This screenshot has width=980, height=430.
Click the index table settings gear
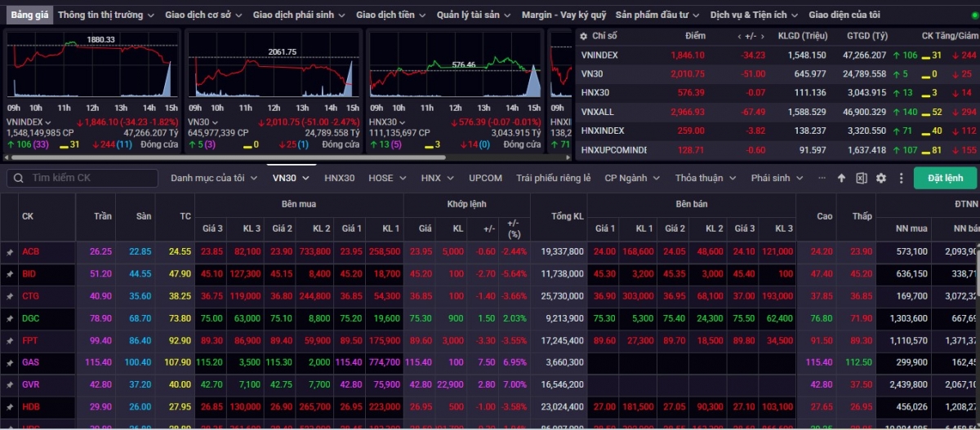click(x=583, y=37)
